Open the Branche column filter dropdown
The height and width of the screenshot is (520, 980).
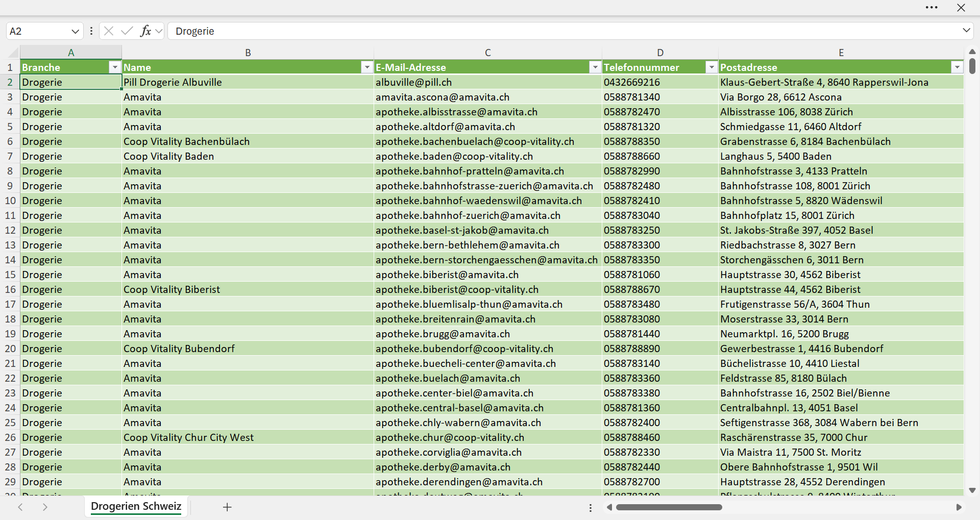(x=115, y=67)
